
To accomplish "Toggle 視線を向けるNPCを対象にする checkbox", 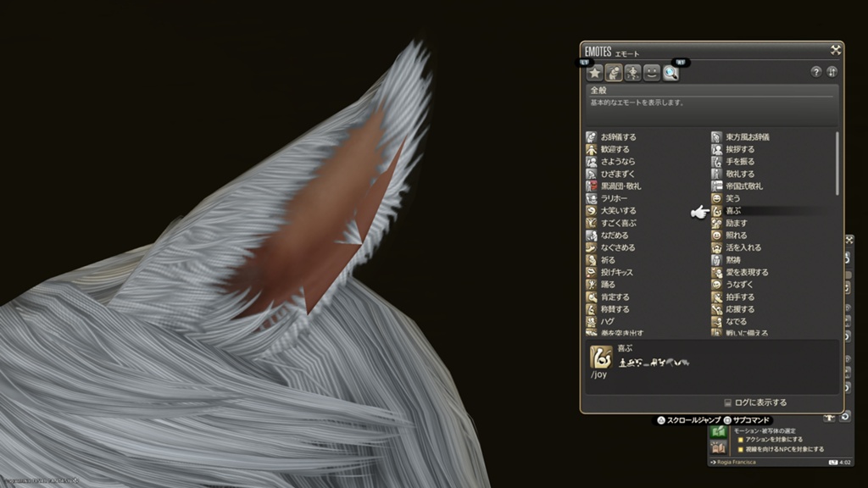I will point(741,449).
